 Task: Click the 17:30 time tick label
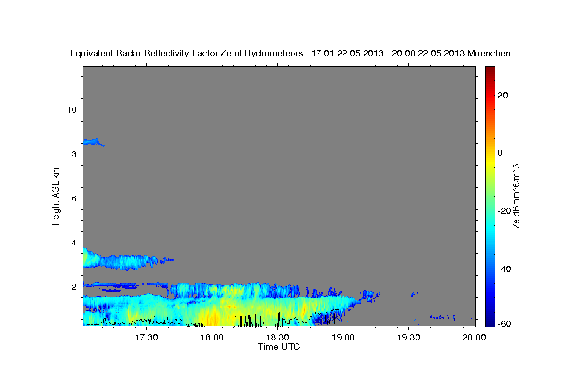coord(147,337)
